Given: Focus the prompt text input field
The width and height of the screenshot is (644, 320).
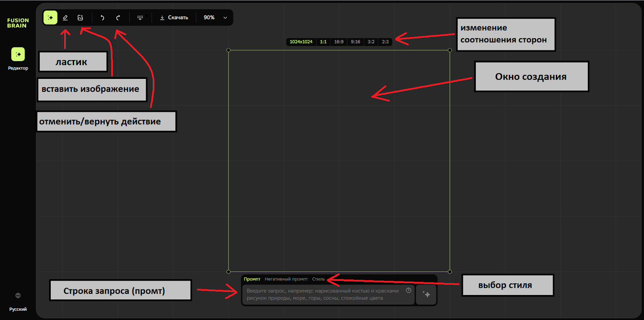Looking at the screenshot, I should click(x=328, y=295).
